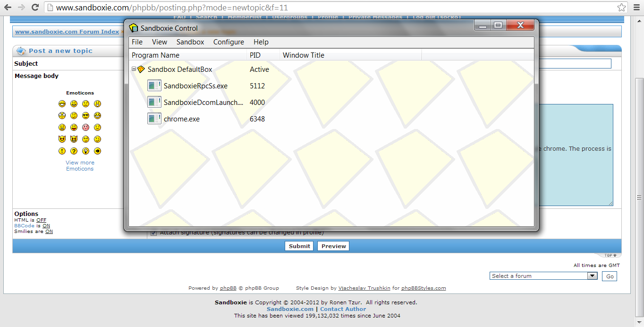The height and width of the screenshot is (327, 644).
Task: Open the View menu in Sandboxie Control
Action: [x=160, y=42]
